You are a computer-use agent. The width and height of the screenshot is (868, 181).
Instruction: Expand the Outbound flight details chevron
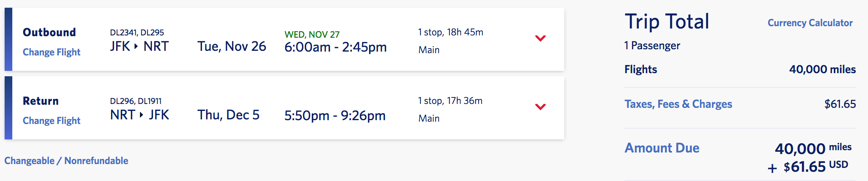click(x=540, y=38)
